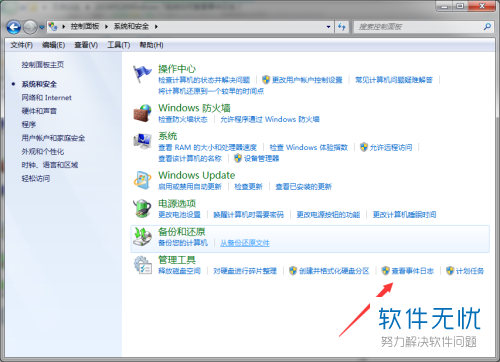Click the Windows Update icon
Image resolution: width=500 pixels, height=362 pixels.
(x=142, y=180)
